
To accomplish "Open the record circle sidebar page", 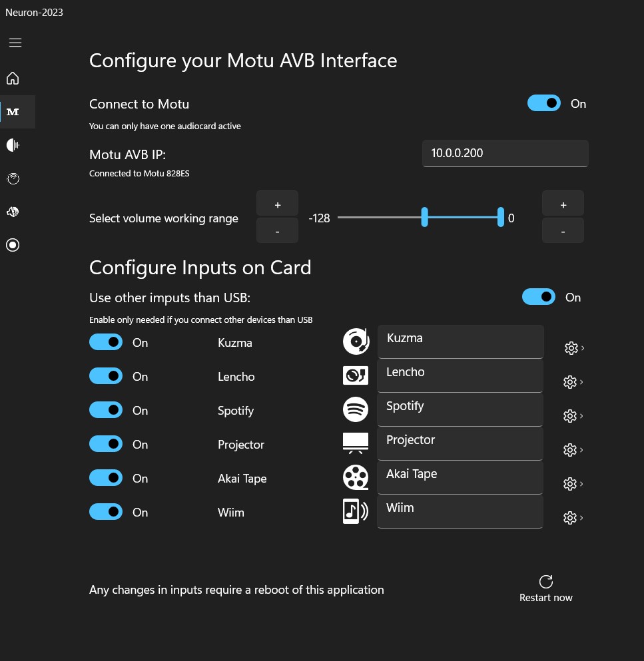I will click(x=13, y=245).
